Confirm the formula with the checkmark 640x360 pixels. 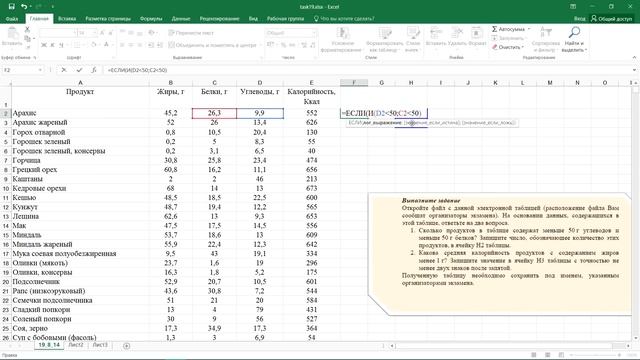click(x=79, y=70)
